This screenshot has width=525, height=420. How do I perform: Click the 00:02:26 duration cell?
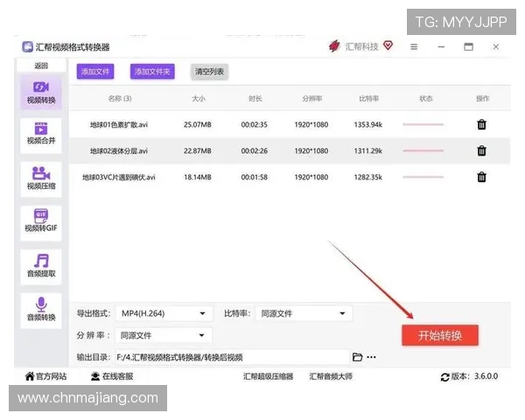(255, 150)
